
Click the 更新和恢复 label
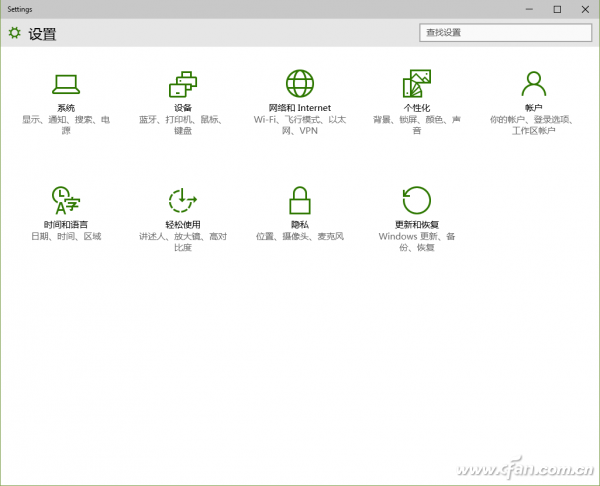tap(417, 225)
